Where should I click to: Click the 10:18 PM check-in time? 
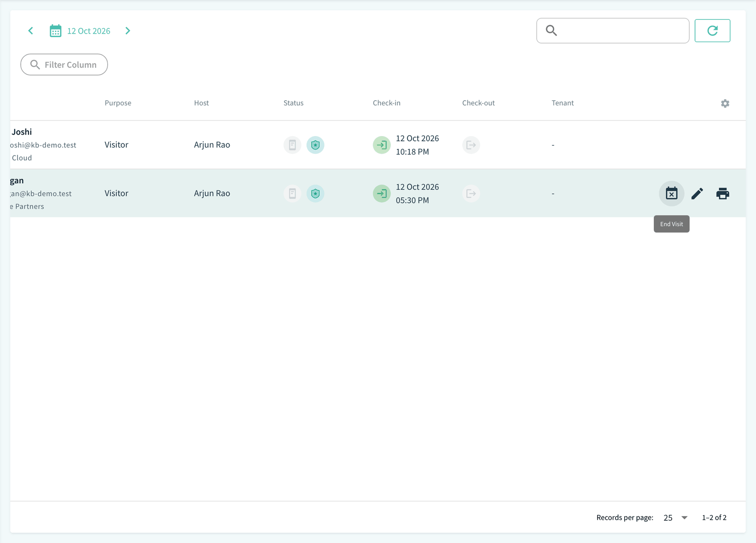point(412,152)
